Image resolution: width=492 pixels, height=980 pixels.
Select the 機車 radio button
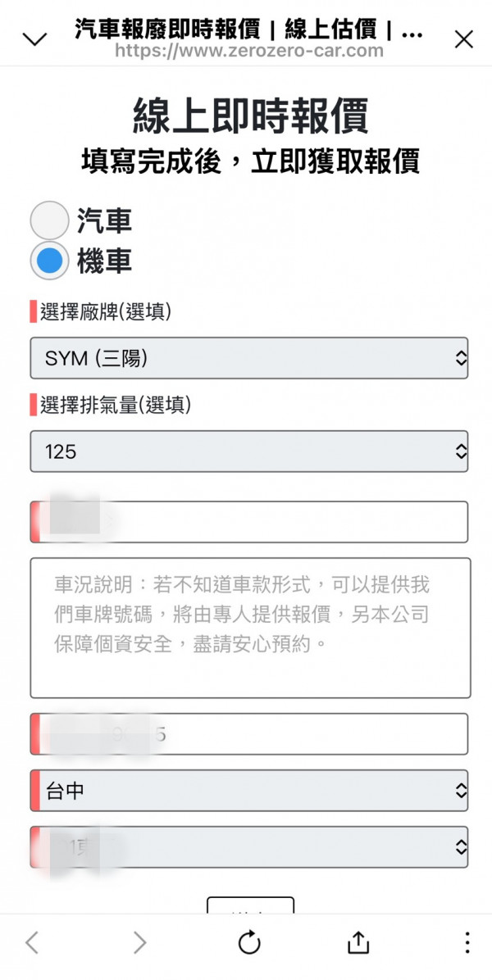click(49, 262)
